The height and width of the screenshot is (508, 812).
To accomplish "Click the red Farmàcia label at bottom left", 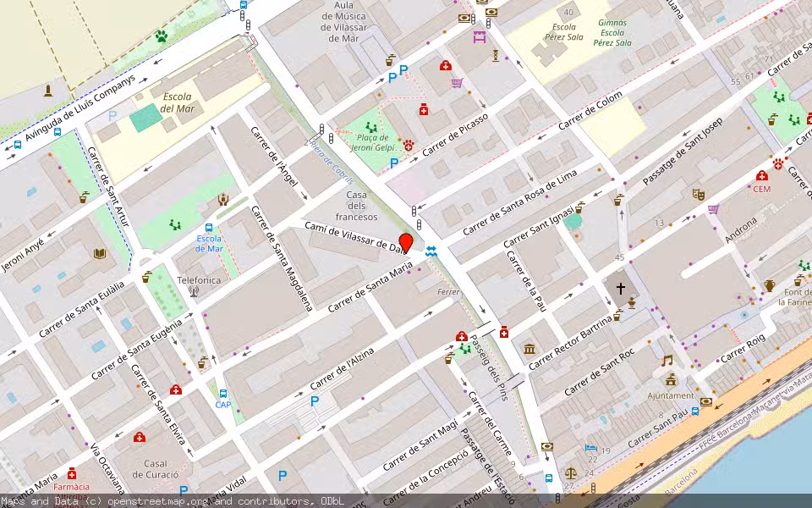I will [72, 487].
